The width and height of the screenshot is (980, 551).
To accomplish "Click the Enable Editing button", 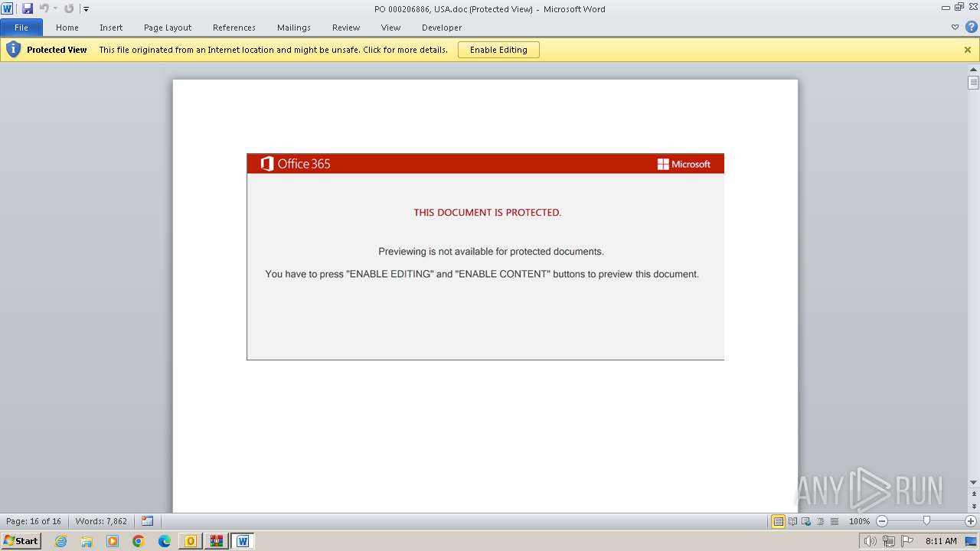I will tap(498, 50).
